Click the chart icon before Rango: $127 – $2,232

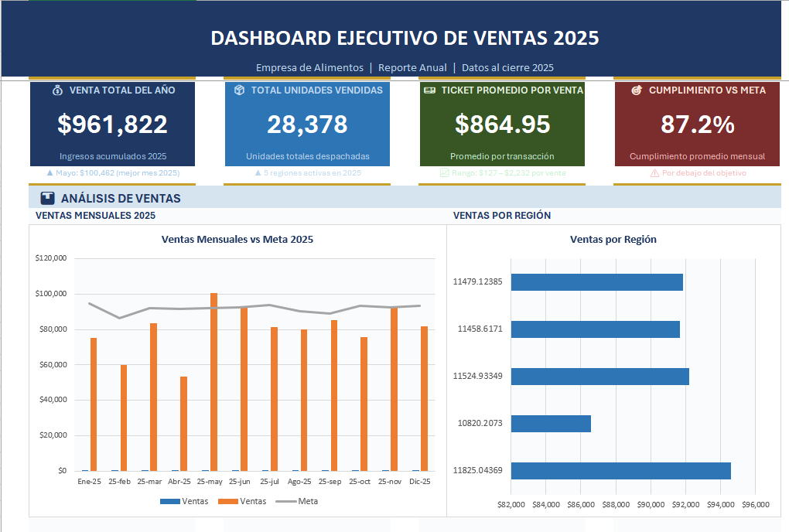444,173
